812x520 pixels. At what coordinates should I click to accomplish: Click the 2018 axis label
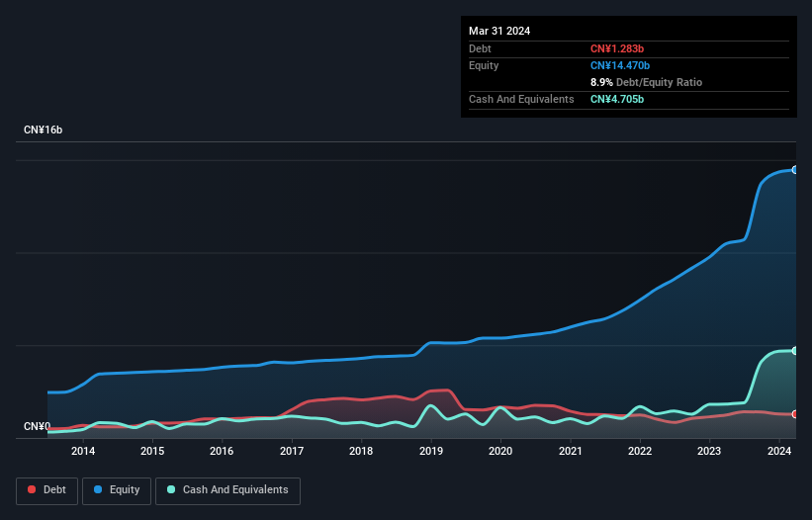tap(361, 451)
